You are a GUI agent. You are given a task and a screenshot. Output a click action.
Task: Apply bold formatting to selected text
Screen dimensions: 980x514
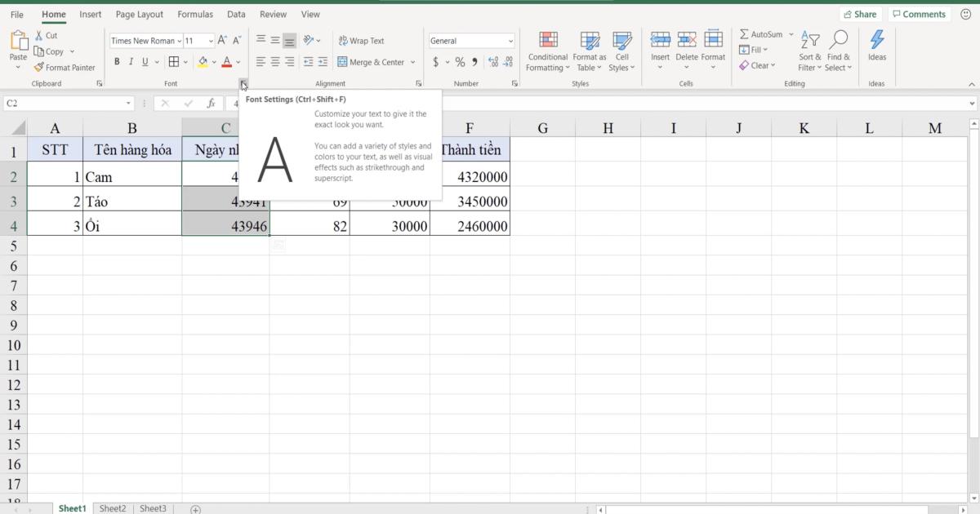pos(117,61)
